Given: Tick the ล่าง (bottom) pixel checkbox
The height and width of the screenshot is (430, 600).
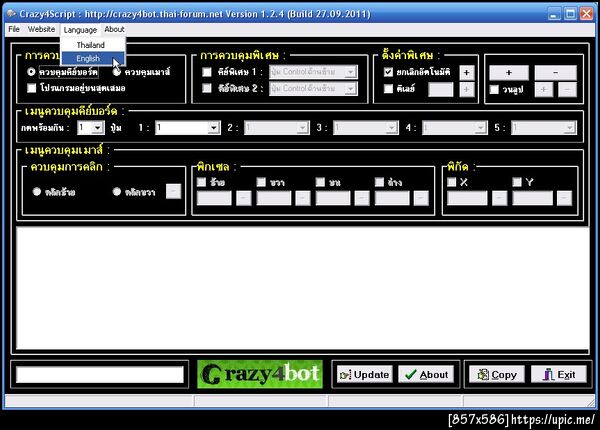Looking at the screenshot, I should pos(379,182).
